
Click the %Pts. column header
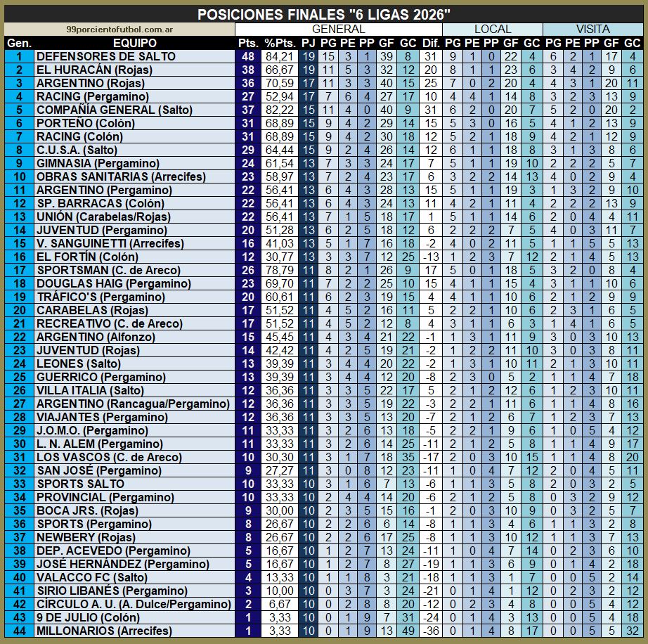click(280, 43)
